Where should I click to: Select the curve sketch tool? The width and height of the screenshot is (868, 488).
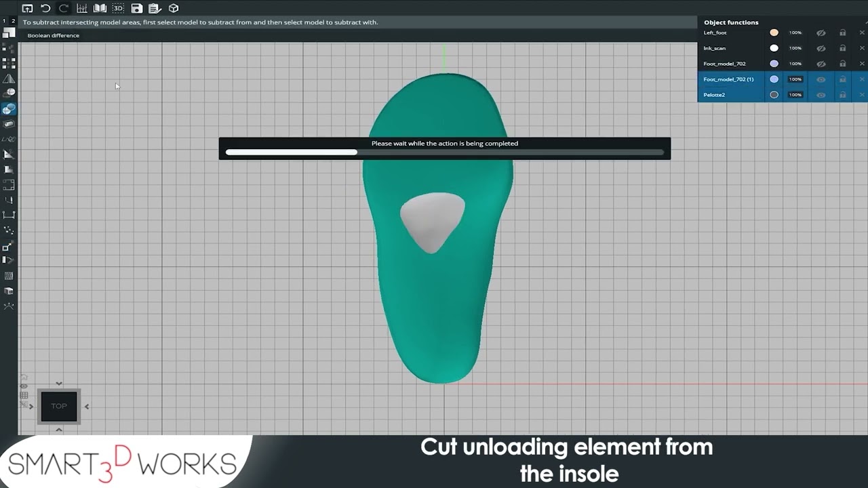pyautogui.click(x=9, y=139)
